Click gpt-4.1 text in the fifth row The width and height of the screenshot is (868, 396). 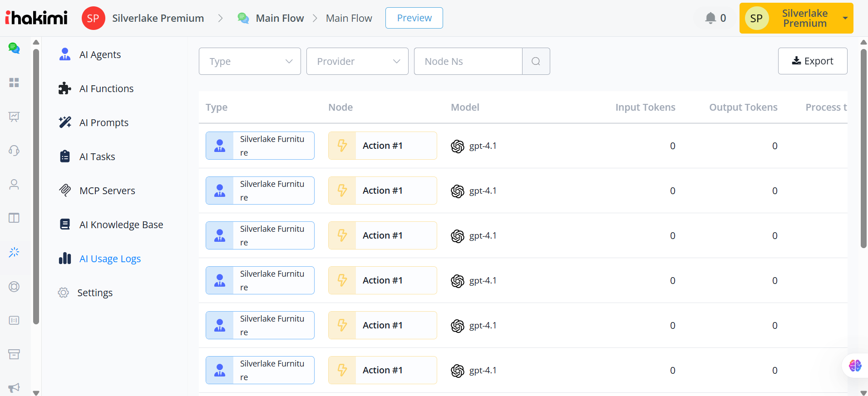tap(483, 326)
